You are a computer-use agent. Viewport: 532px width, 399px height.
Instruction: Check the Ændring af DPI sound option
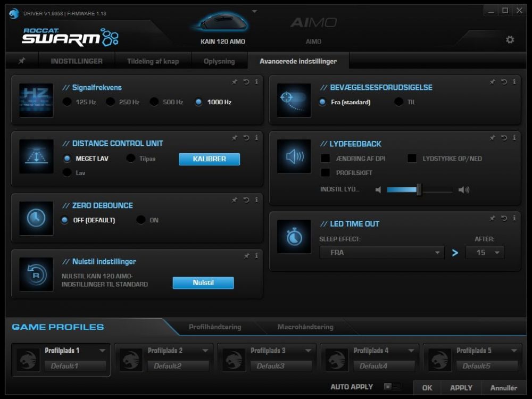pos(326,158)
